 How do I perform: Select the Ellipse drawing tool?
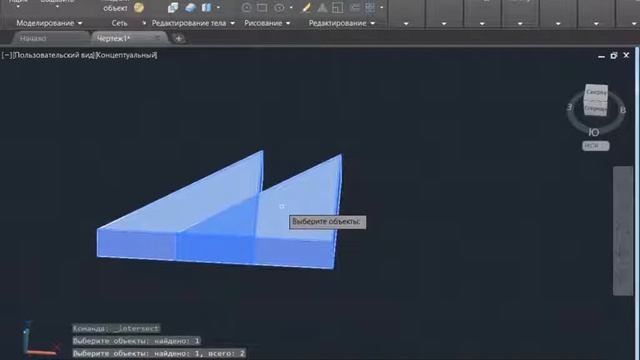pos(280,7)
